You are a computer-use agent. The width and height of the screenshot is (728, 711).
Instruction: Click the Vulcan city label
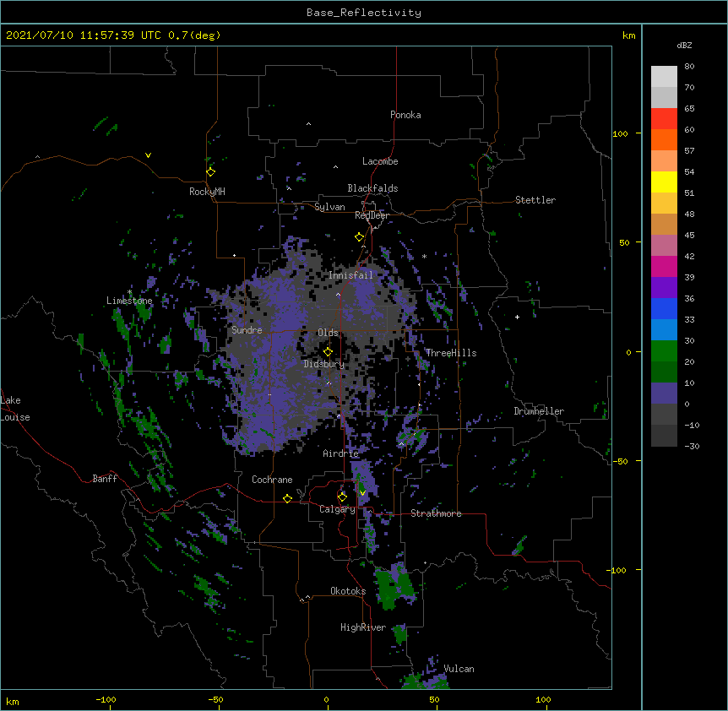click(x=459, y=669)
